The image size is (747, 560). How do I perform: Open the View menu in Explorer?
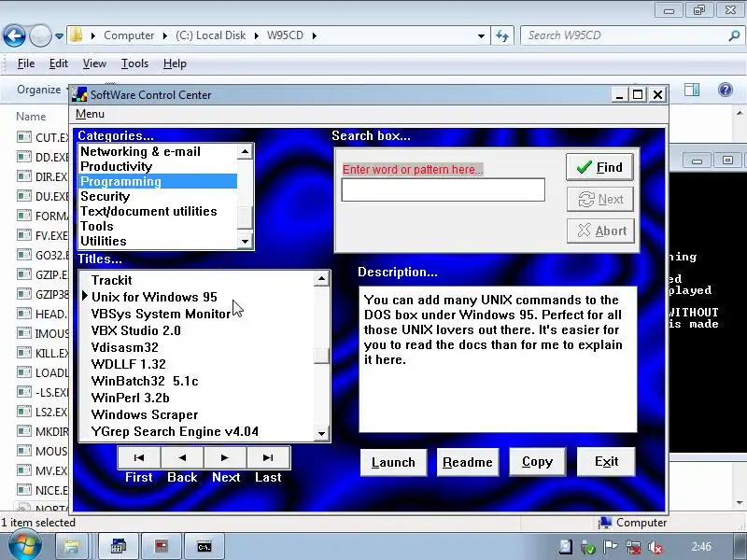(x=94, y=63)
